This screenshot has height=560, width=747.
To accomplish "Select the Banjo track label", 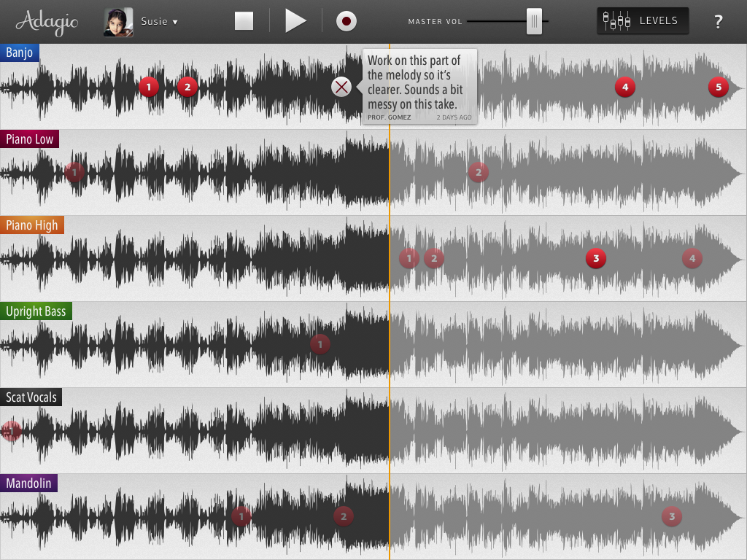I will [20, 52].
